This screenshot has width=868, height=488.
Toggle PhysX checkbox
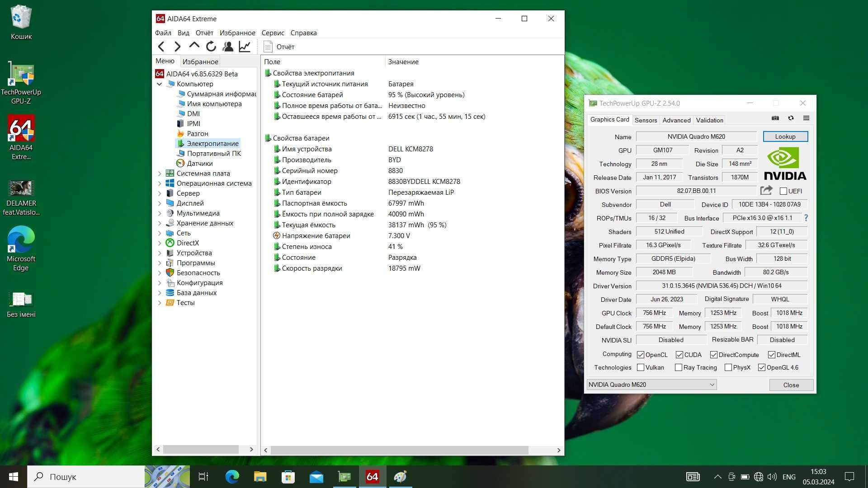728,367
